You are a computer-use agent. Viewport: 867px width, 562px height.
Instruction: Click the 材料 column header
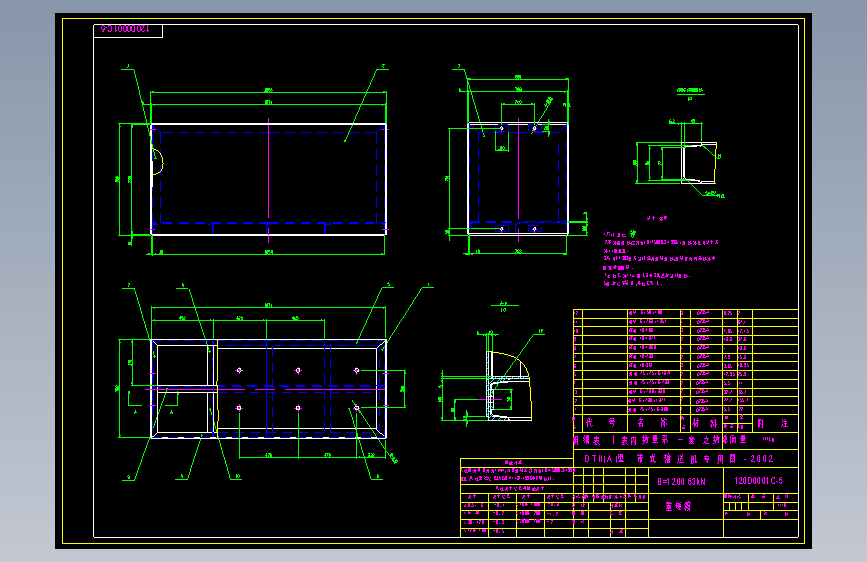(705, 423)
